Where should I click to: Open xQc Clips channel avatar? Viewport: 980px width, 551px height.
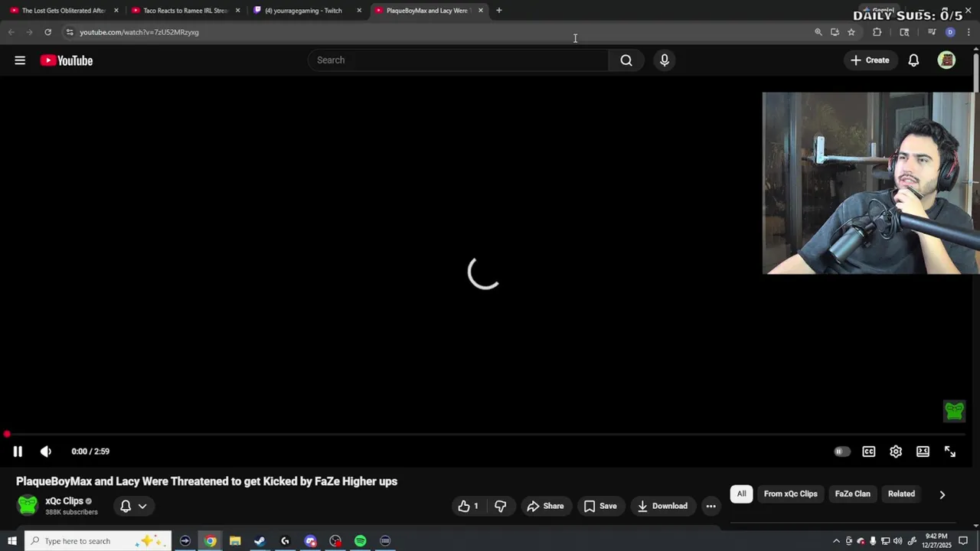click(x=28, y=505)
